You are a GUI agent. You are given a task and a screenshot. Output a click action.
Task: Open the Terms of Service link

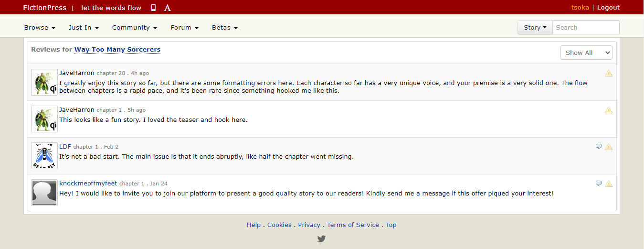point(353,225)
